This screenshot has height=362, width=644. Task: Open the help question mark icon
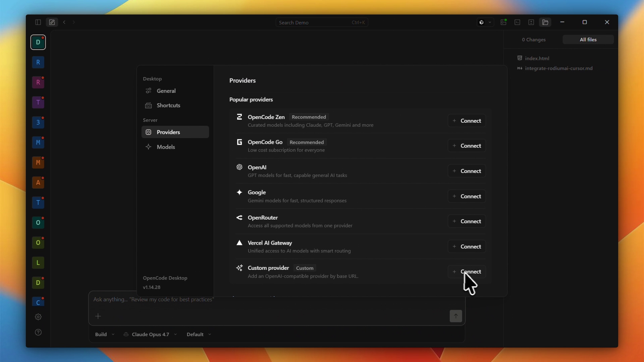click(38, 332)
